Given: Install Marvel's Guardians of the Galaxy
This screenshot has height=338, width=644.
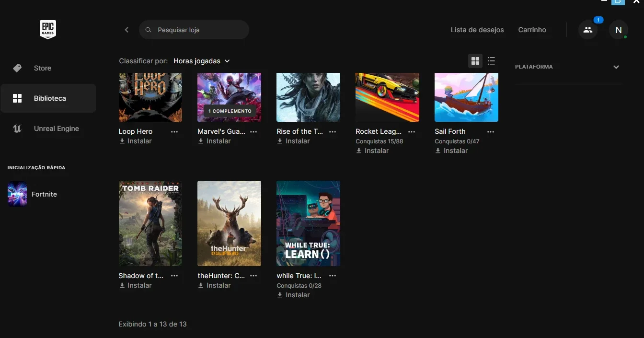Looking at the screenshot, I should 214,141.
